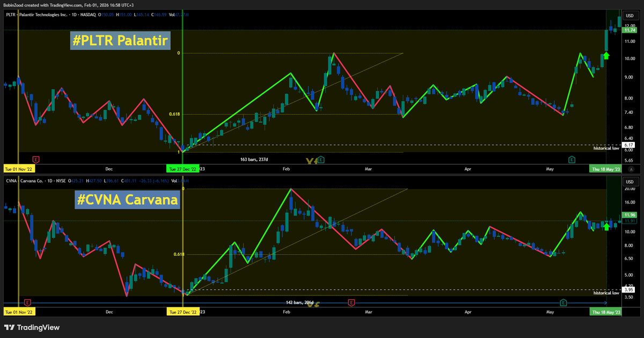Click the 'Apr' month label on CVNA time axis
The width and height of the screenshot is (644, 338).
[x=468, y=312]
